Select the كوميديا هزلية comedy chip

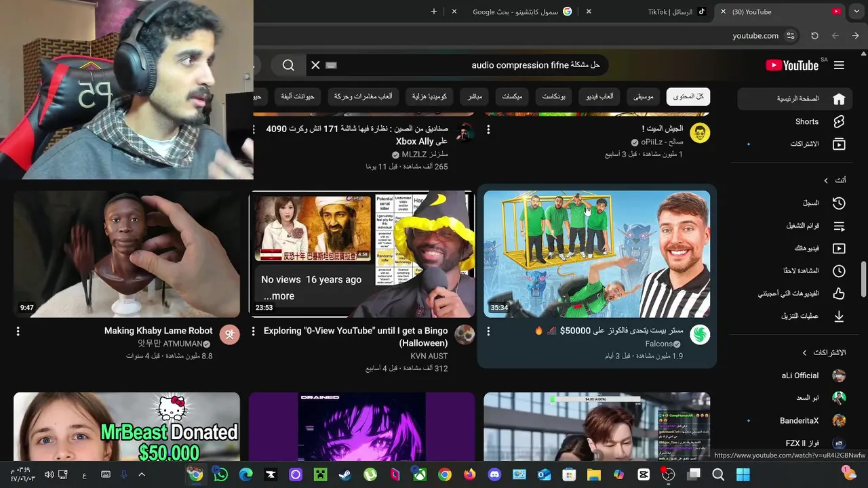coord(429,97)
